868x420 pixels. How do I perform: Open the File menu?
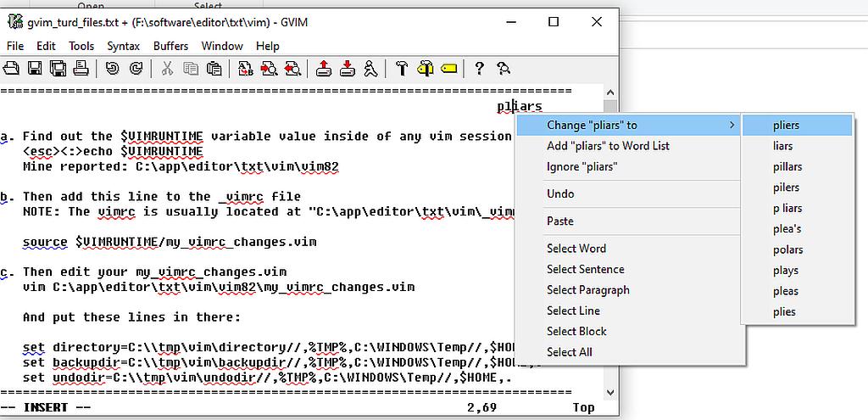pos(15,46)
